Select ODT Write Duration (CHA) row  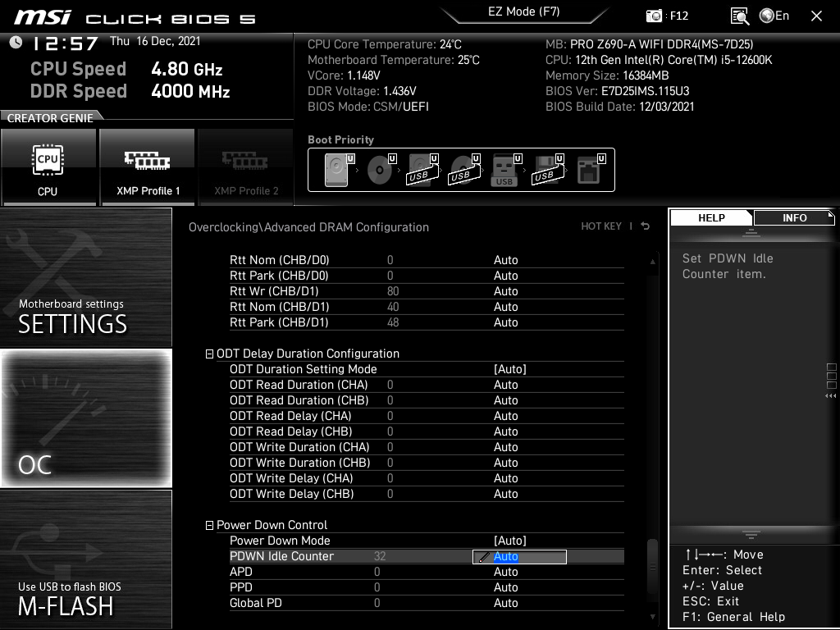[x=427, y=447]
